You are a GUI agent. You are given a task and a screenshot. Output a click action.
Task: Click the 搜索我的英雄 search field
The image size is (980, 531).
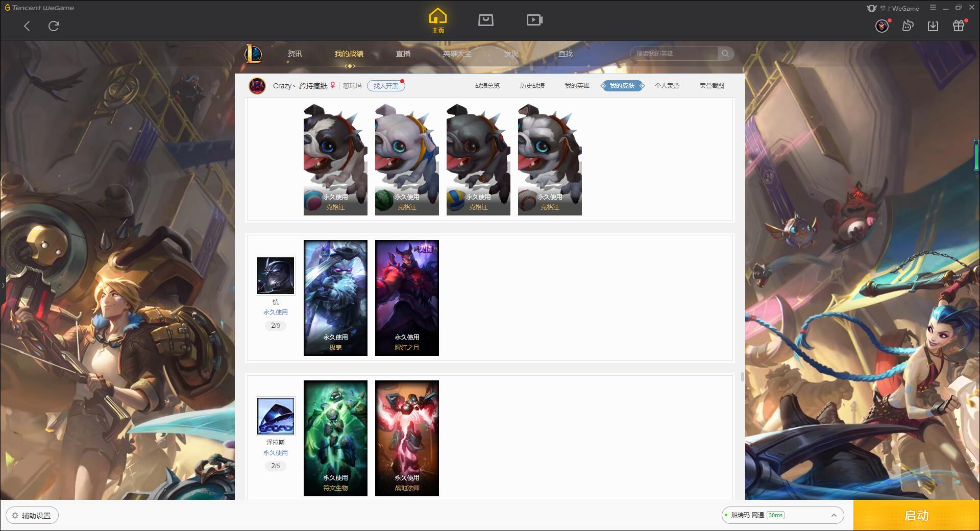(x=674, y=54)
